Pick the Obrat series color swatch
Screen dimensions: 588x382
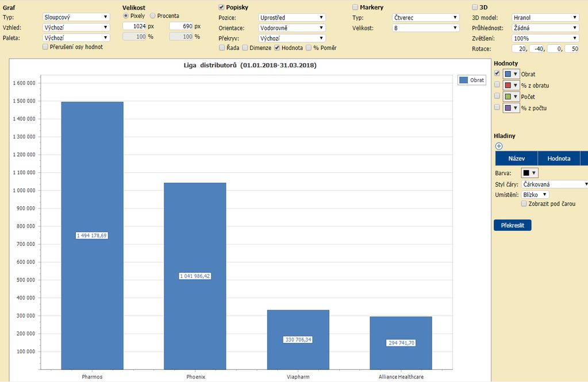click(x=511, y=74)
